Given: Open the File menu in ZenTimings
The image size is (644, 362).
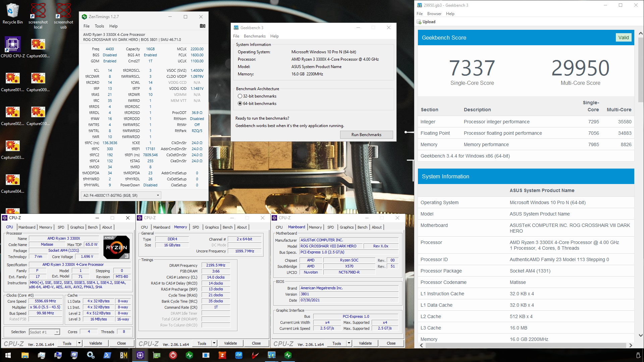Looking at the screenshot, I should click(86, 26).
